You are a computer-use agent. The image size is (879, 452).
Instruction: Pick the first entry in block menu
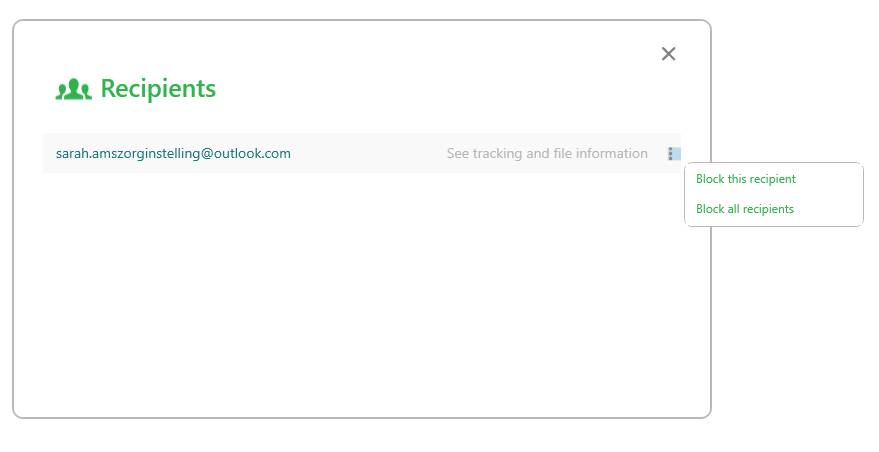click(x=746, y=179)
